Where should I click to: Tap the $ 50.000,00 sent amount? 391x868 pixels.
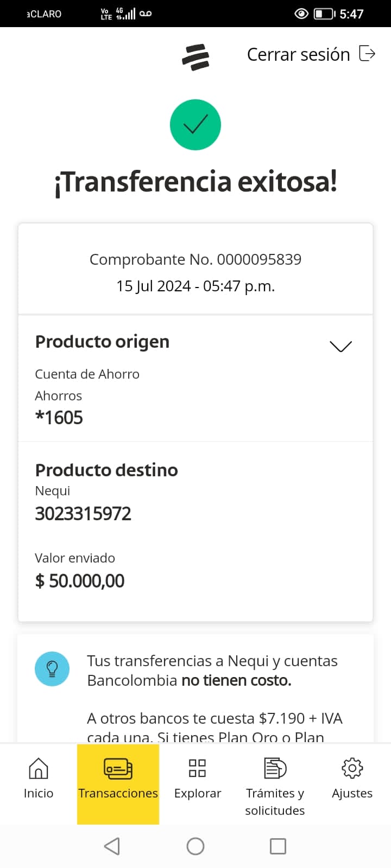pyautogui.click(x=80, y=581)
